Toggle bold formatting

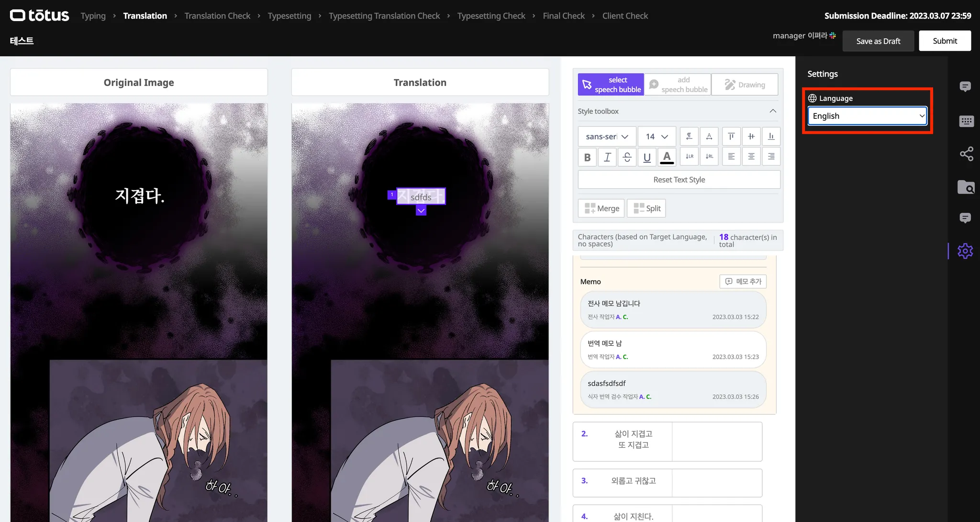point(587,157)
